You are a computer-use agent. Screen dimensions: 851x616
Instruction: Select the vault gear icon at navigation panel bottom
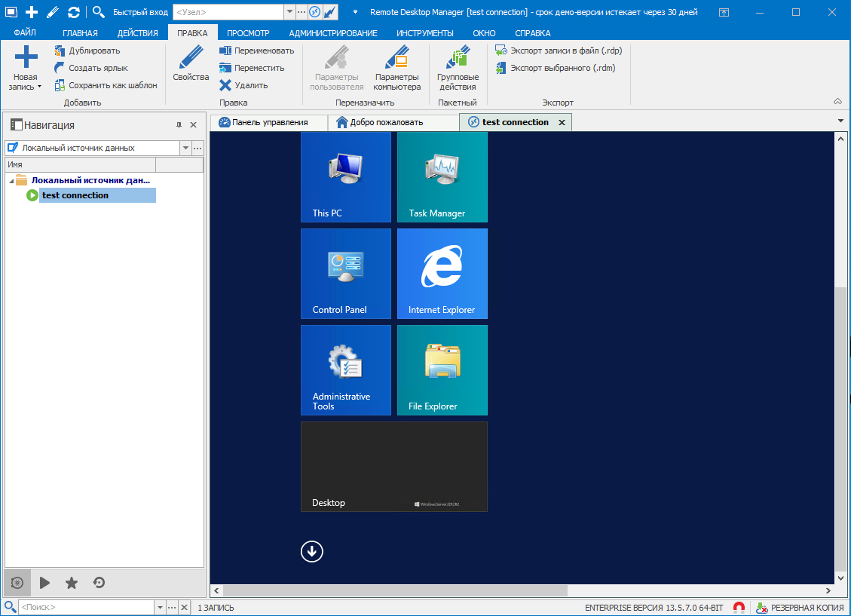coord(17,583)
